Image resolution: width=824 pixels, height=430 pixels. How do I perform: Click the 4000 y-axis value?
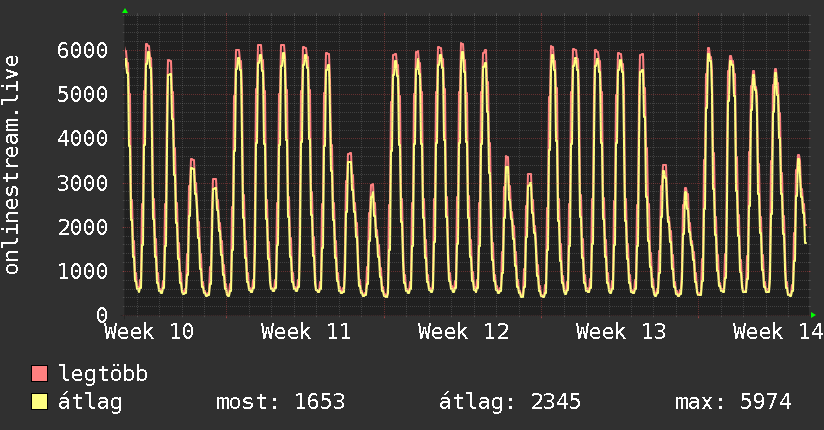83,139
